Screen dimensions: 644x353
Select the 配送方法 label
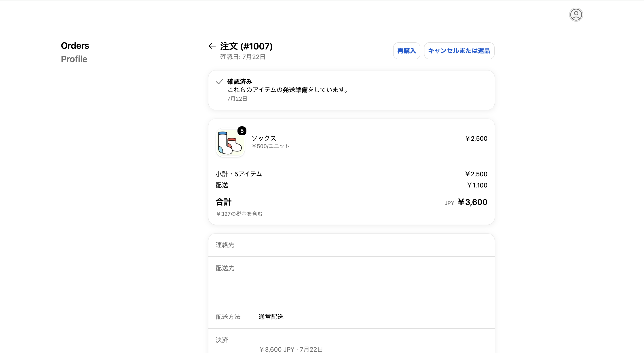point(228,317)
